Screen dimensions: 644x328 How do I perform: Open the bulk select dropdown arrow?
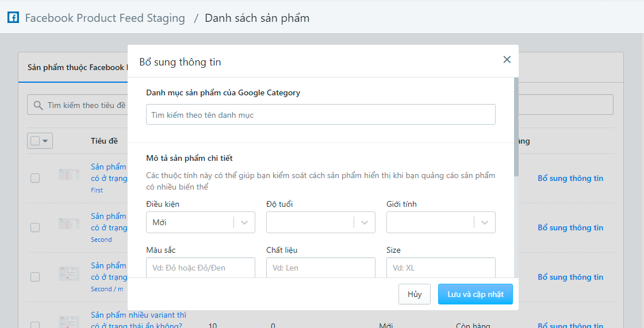point(45,141)
